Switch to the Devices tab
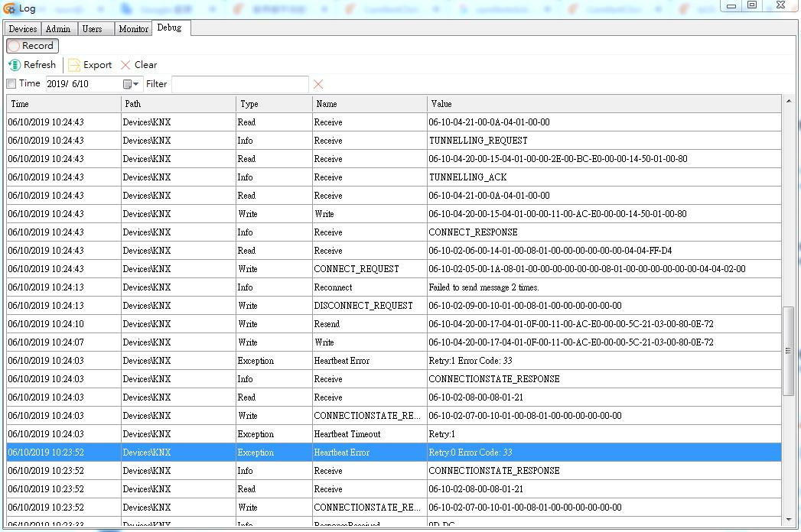Viewport: 801px width, 532px height. (x=23, y=29)
